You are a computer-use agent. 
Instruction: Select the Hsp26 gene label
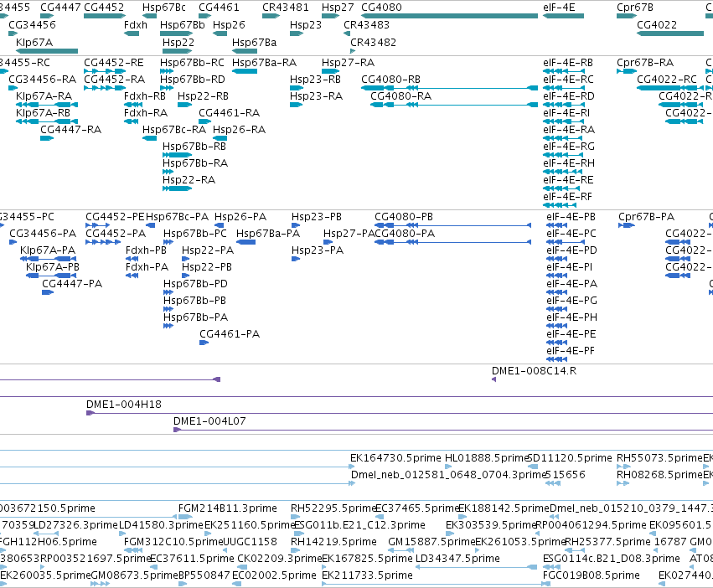pos(229,24)
